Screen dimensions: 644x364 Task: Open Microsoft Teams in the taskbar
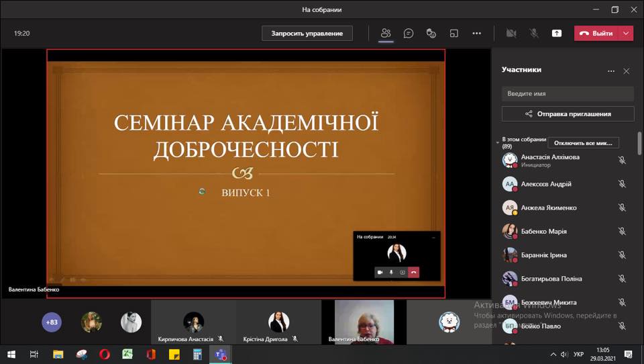pyautogui.click(x=221, y=354)
